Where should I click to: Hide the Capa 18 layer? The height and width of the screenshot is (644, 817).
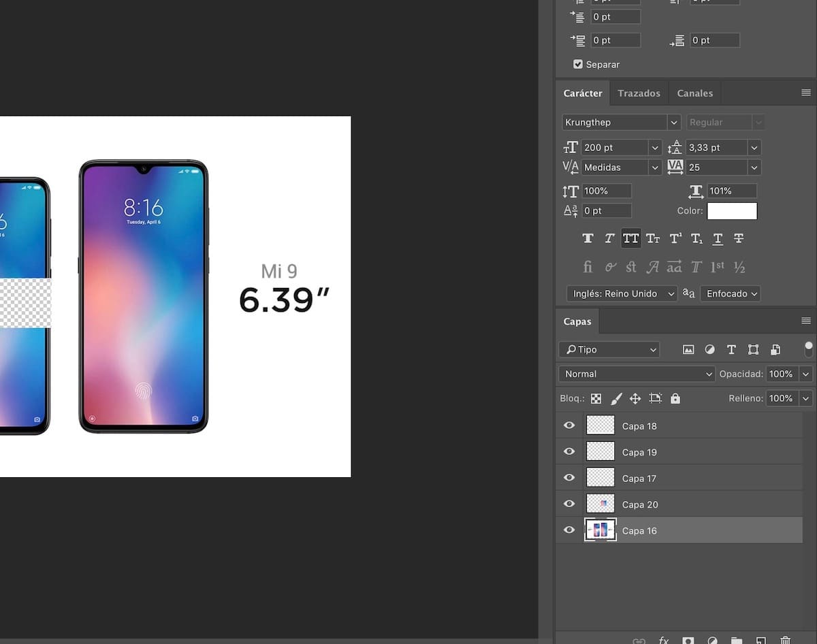tap(569, 426)
